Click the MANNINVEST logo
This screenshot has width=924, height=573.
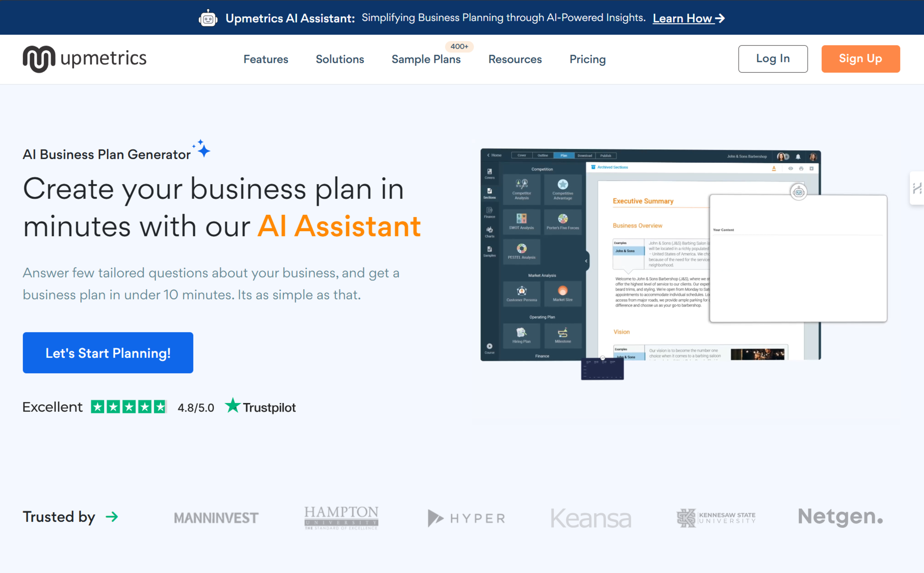[x=216, y=518]
